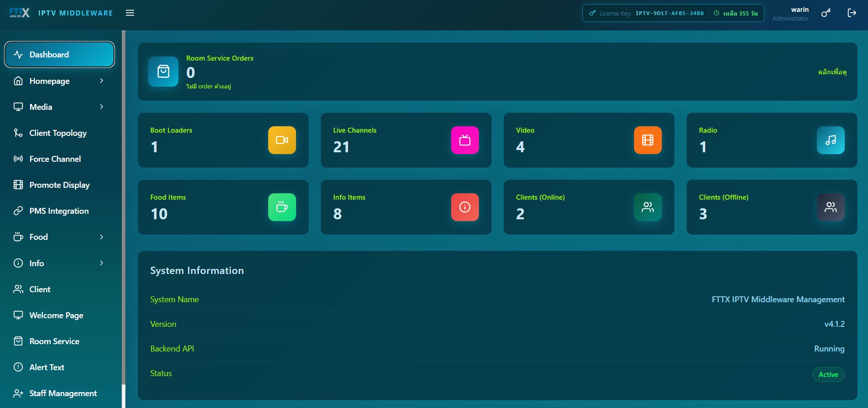
Task: Expand the Media submenu chevron
Action: pyautogui.click(x=101, y=107)
